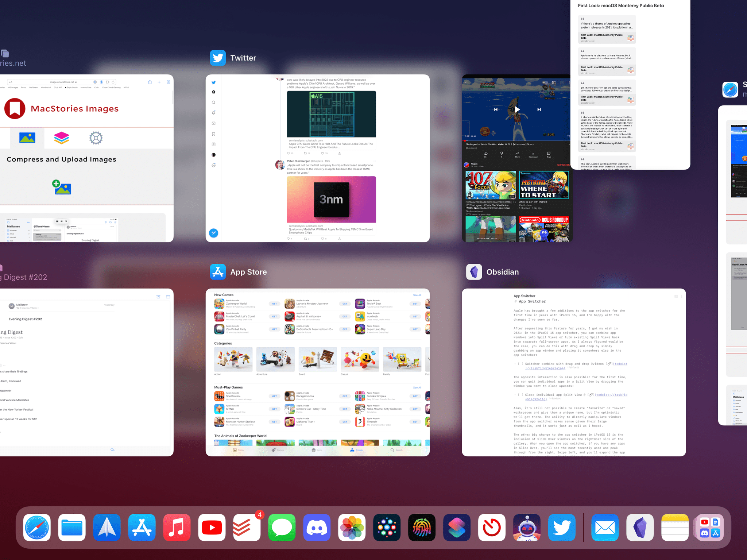Open Casual category thumbnail in App Store
The image size is (747, 560).
click(x=360, y=359)
